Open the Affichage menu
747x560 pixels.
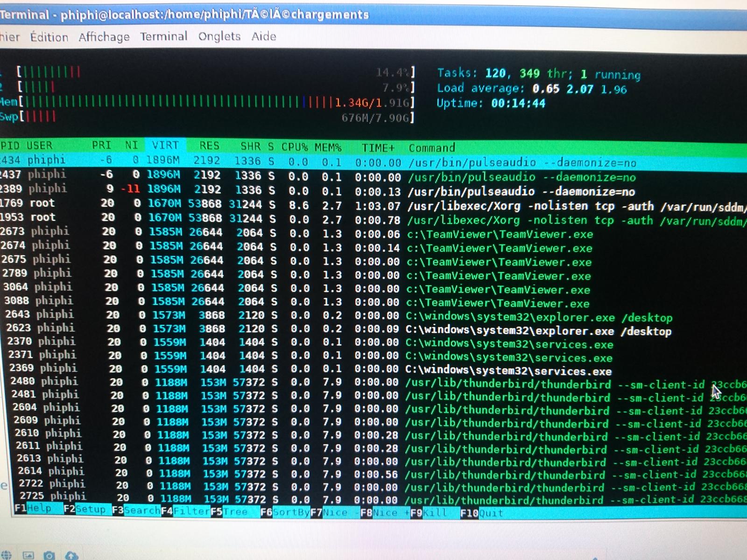(104, 37)
